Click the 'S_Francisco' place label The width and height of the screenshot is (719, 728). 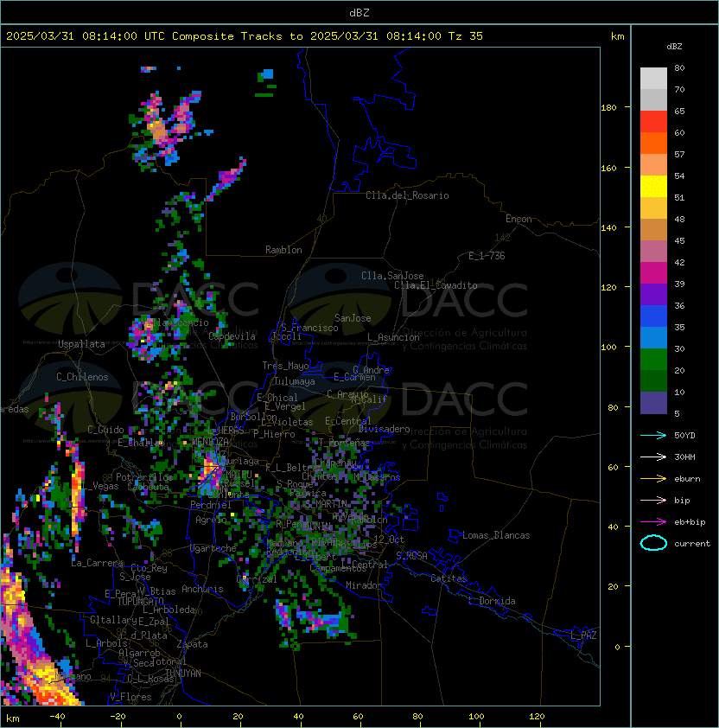click(x=309, y=328)
